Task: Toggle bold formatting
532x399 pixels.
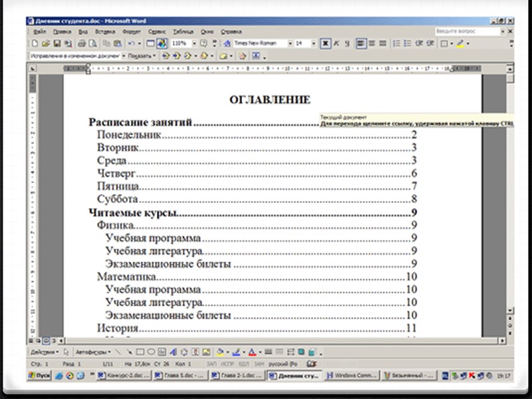Action: click(325, 43)
